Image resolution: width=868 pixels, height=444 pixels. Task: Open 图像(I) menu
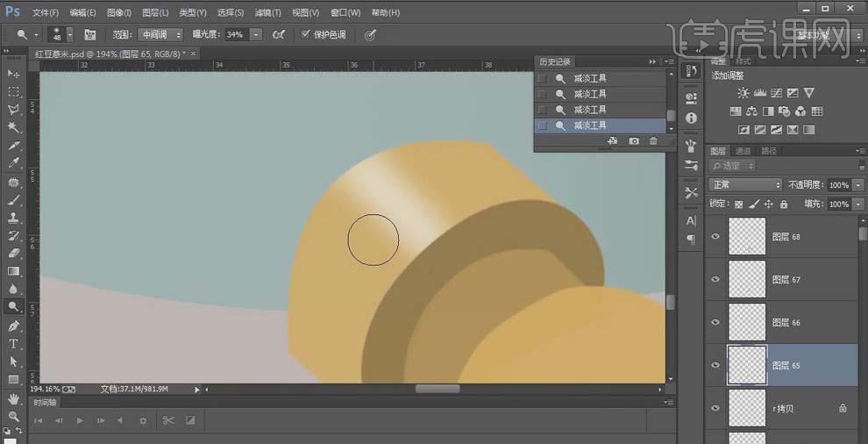coord(119,12)
